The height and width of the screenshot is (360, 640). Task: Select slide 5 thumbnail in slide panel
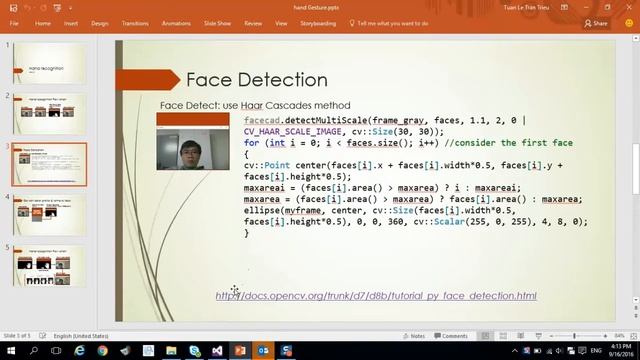(49, 266)
